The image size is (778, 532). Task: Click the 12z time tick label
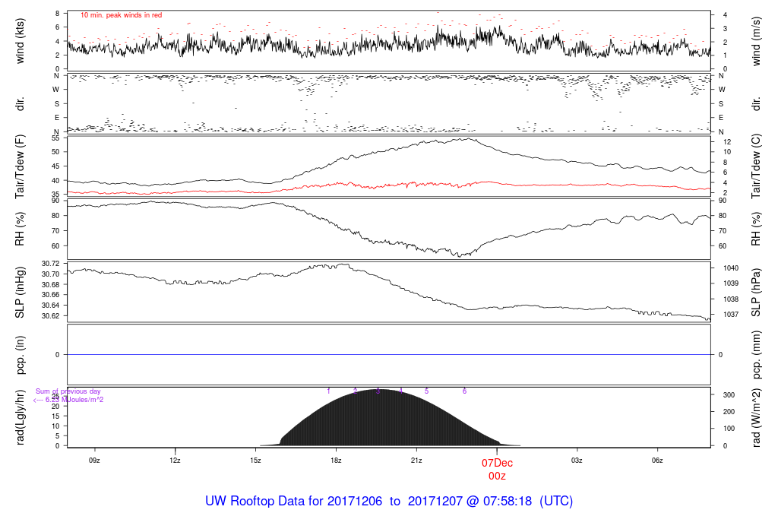(x=175, y=461)
